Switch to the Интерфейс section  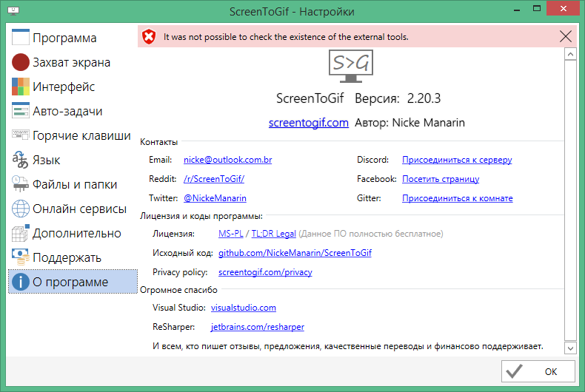pyautogui.click(x=73, y=87)
